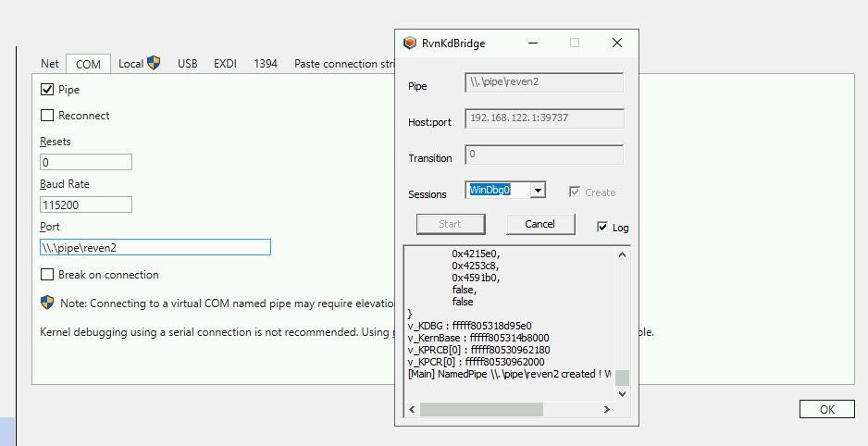
Task: Click the Port field with \\.\pipe\reven2
Action: 155,247
